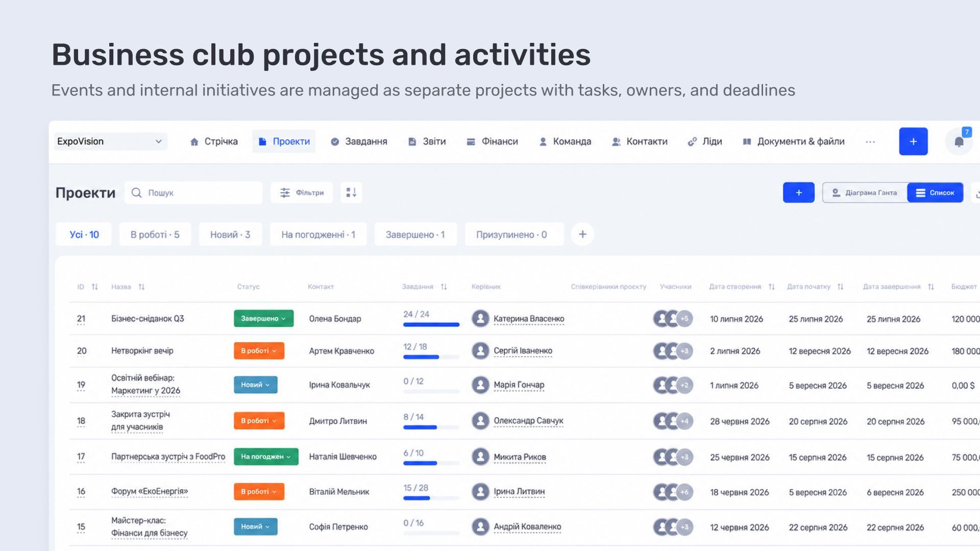Open Ліди navigation item

pos(705,141)
